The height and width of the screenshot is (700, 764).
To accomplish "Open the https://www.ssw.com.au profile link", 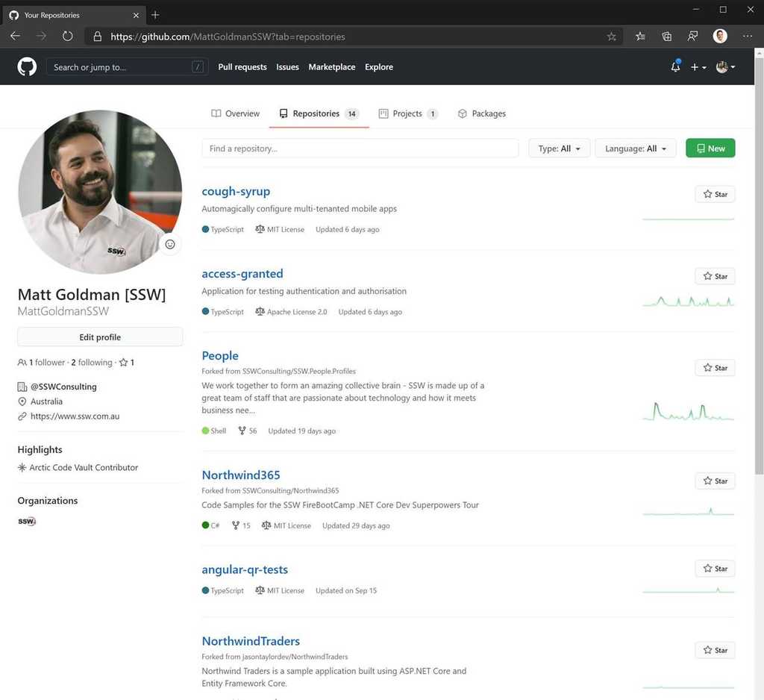I will 74,416.
